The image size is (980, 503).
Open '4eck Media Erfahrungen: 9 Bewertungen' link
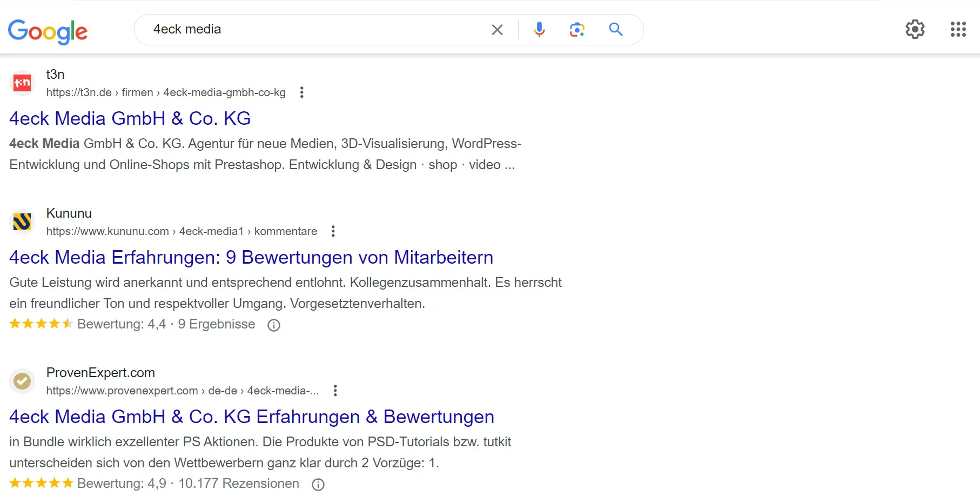[251, 257]
